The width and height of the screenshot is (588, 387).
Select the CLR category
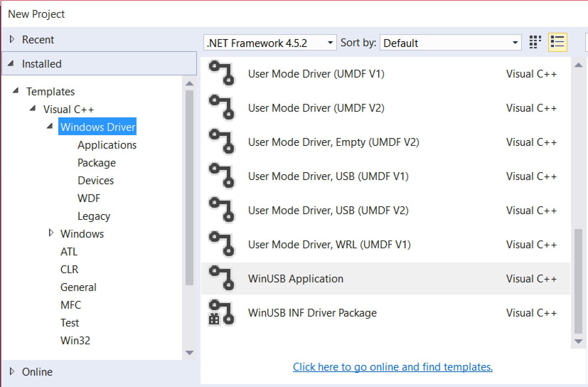tap(69, 269)
